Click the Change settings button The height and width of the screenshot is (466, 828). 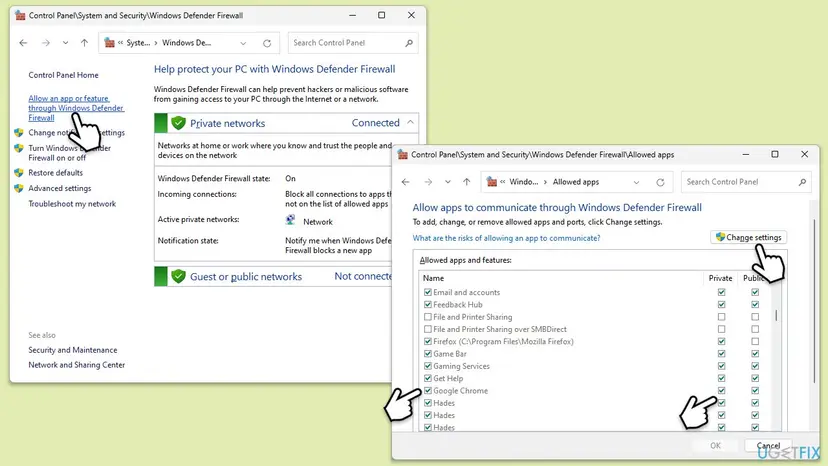click(x=749, y=238)
